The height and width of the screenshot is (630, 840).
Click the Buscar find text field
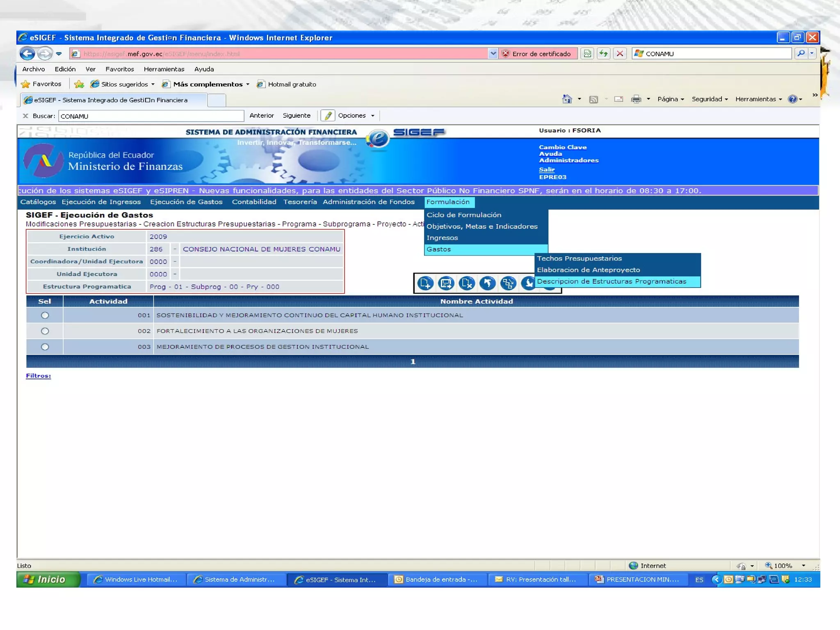pos(151,116)
